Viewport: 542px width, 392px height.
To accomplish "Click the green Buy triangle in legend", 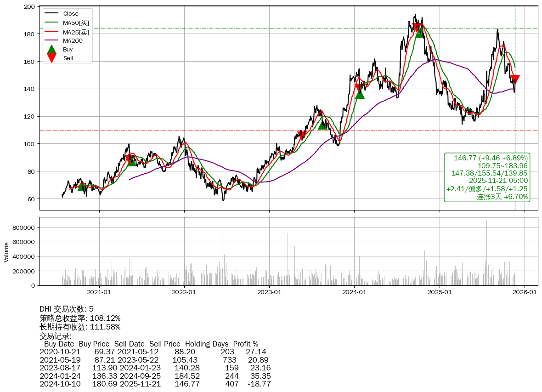I will [x=52, y=49].
